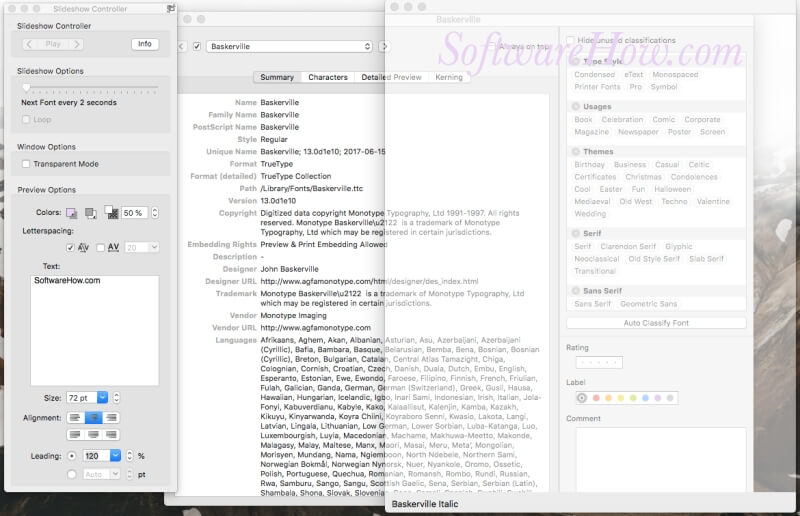Enable Transparent Mode checkbox

point(26,164)
